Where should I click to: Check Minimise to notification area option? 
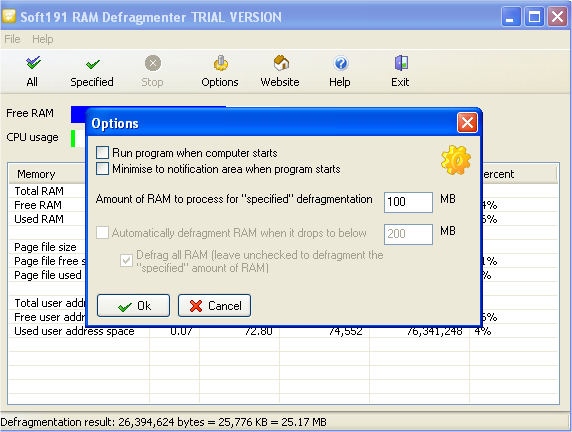[x=102, y=169]
